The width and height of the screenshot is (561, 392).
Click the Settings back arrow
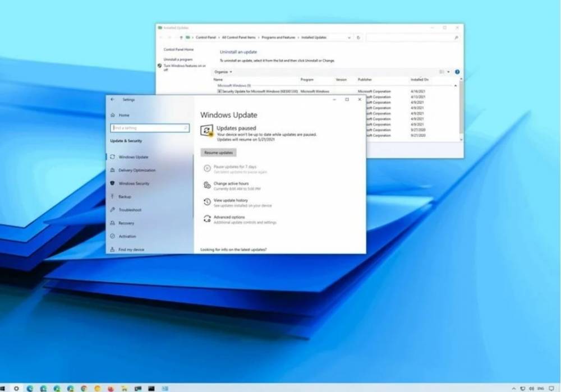click(x=113, y=99)
